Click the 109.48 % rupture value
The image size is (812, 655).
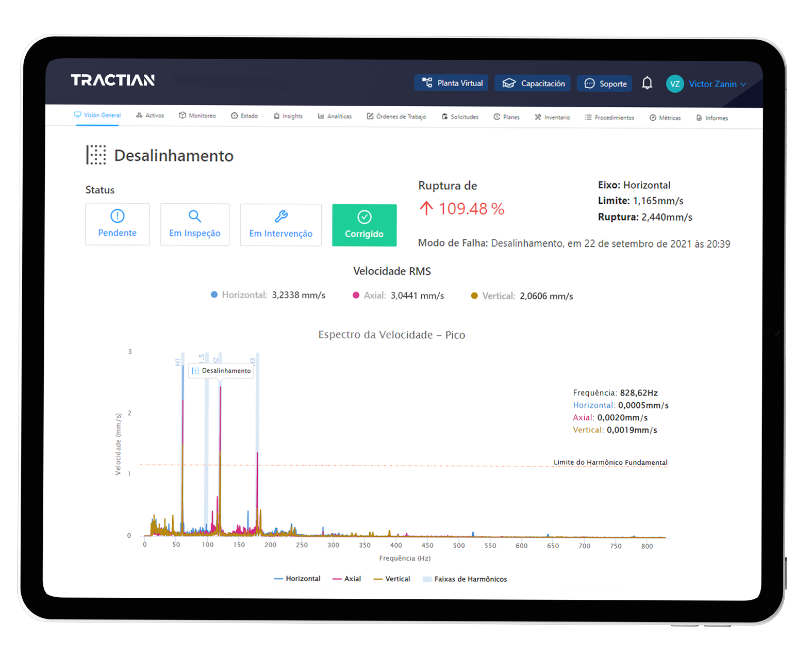pos(471,208)
